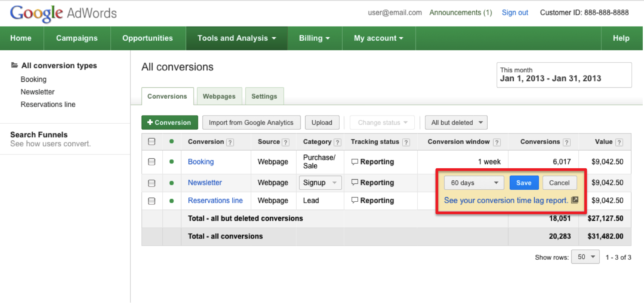Open help for Conversions column
The height and width of the screenshot is (303, 644).
tap(567, 142)
